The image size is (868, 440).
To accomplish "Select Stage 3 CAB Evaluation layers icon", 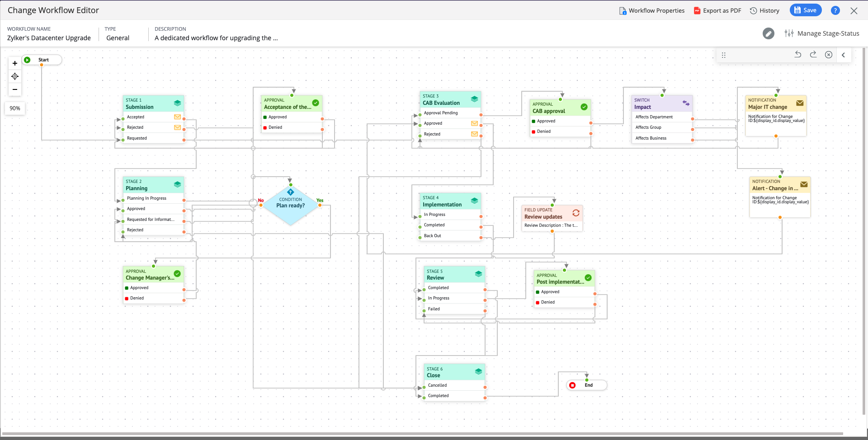I will tap(474, 99).
